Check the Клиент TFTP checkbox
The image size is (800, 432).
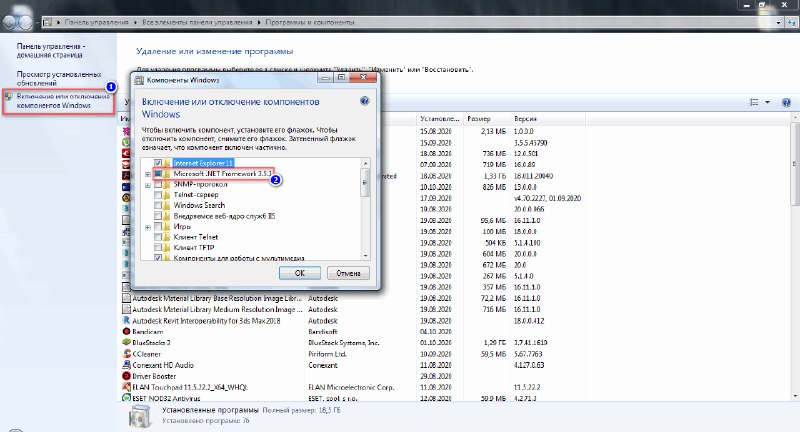point(158,247)
